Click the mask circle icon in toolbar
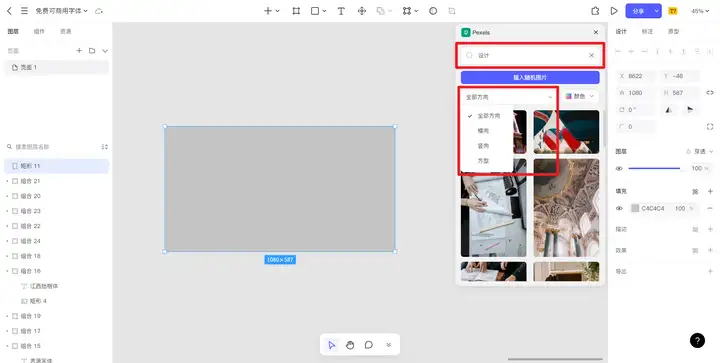This screenshot has height=363, width=720. pos(433,11)
